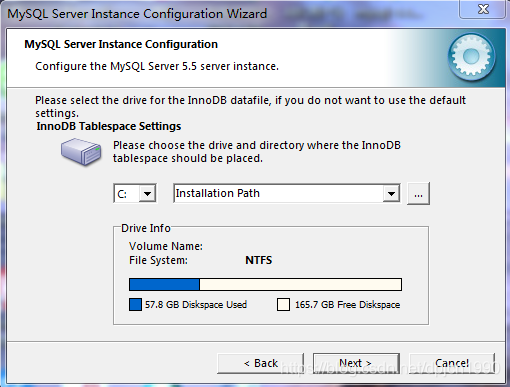The width and height of the screenshot is (510, 387).
Task: Click the MySQL gear logo icon
Action: 471,56
